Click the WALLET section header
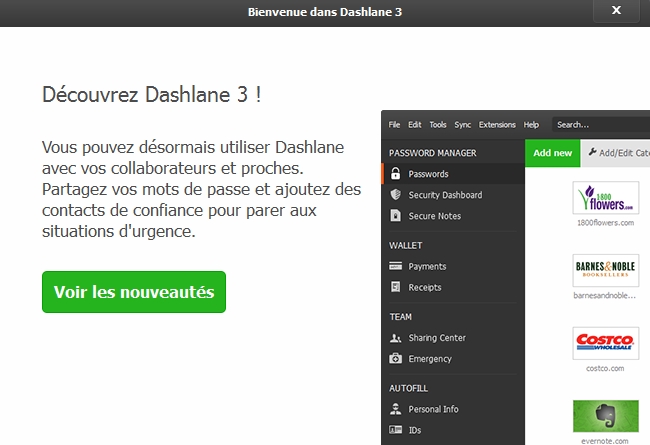This screenshot has height=445, width=650. (405, 246)
